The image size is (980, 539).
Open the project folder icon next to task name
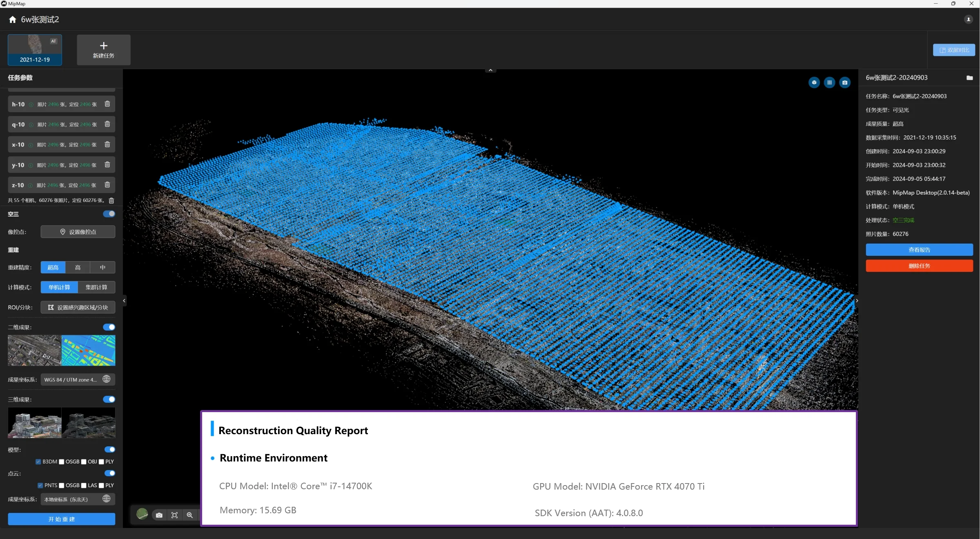970,78
